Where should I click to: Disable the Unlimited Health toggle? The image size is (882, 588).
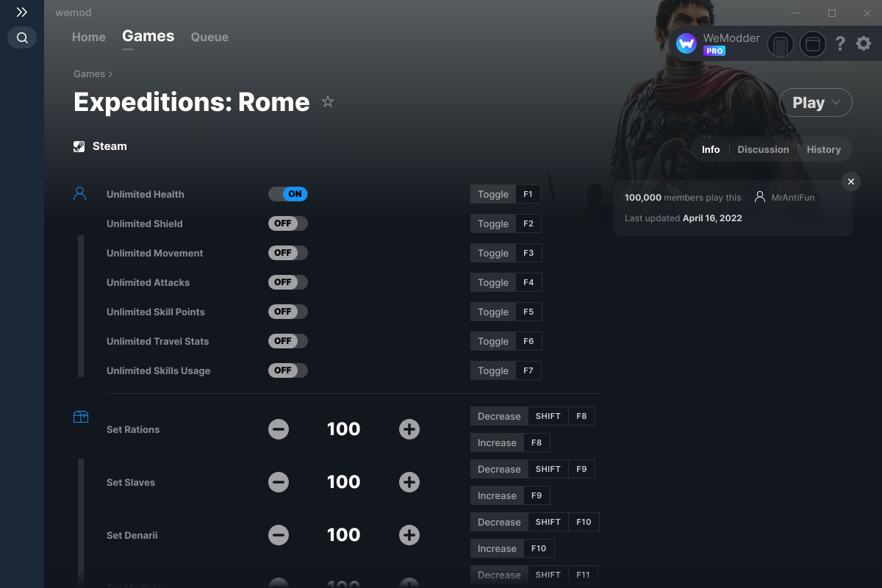[288, 193]
